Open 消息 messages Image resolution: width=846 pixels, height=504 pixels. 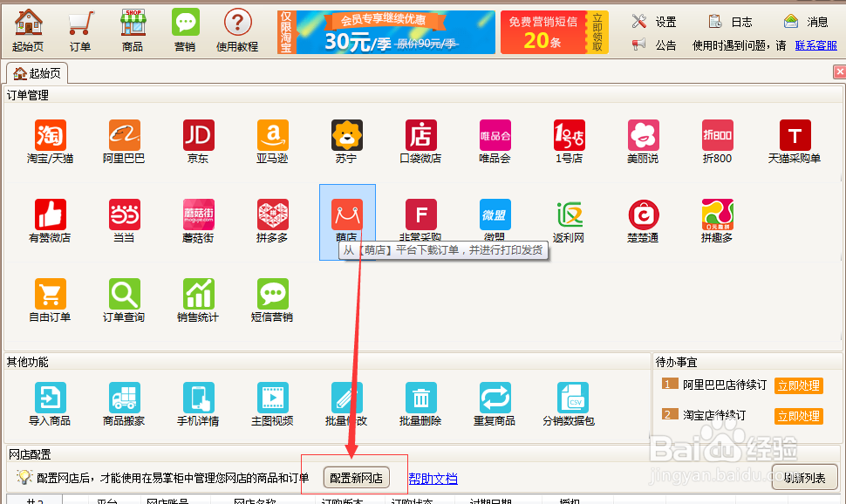tap(806, 22)
